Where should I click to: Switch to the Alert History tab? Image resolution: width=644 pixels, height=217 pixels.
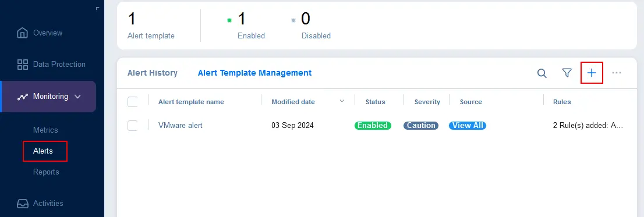click(x=153, y=73)
